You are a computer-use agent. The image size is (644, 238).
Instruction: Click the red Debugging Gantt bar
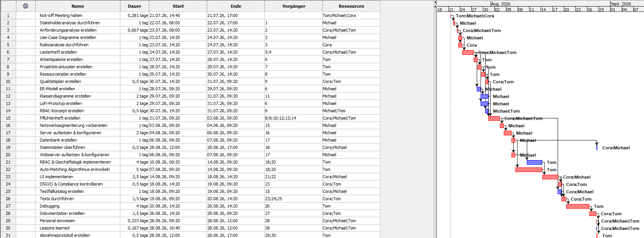pos(578,206)
